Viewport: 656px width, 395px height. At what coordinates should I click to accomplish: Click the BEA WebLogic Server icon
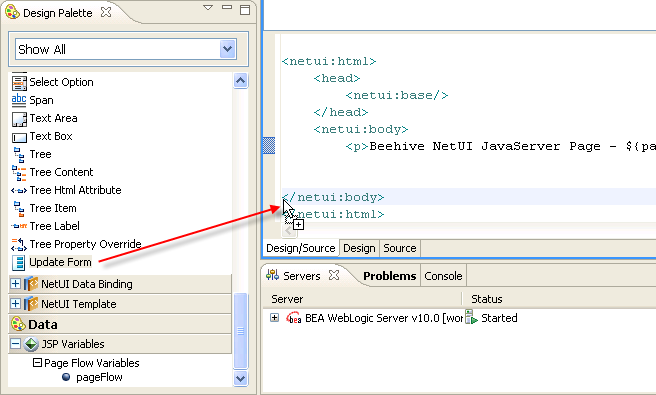(x=293, y=318)
